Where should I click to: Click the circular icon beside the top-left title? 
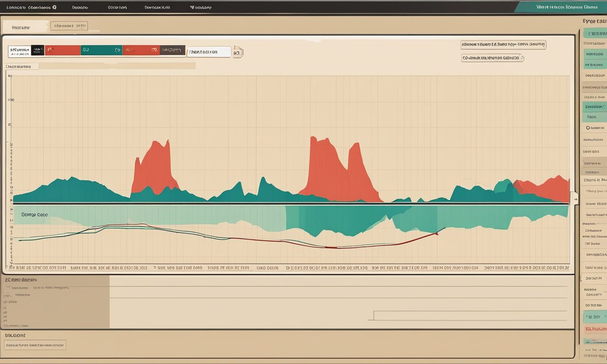click(x=55, y=7)
